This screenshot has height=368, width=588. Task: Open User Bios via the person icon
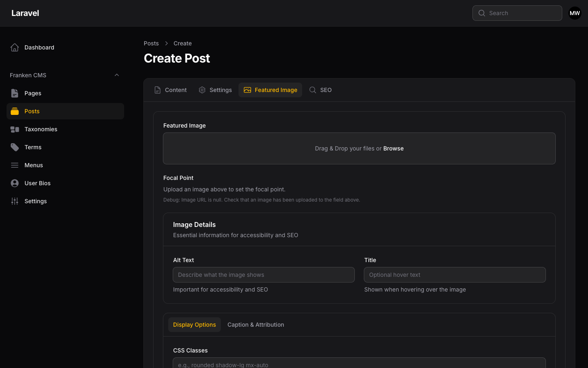[x=15, y=183]
